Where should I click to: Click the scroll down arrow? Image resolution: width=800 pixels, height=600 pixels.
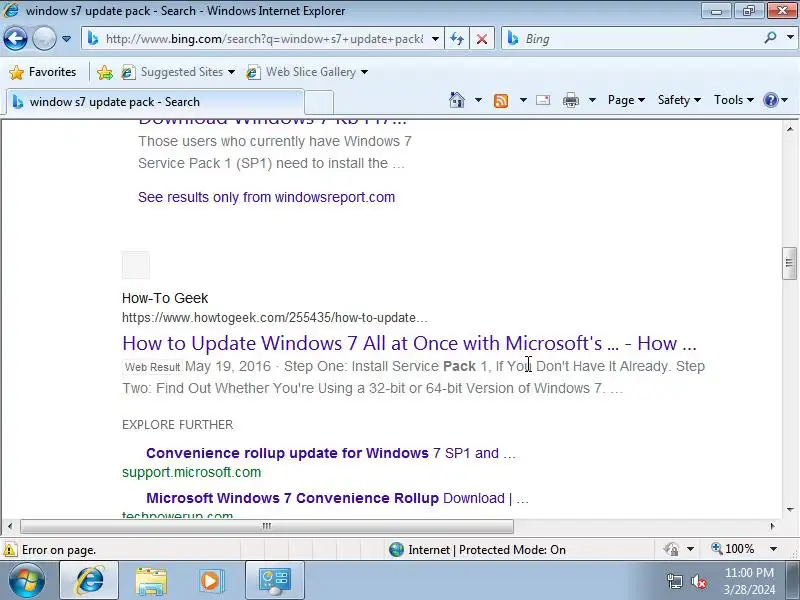(x=790, y=509)
